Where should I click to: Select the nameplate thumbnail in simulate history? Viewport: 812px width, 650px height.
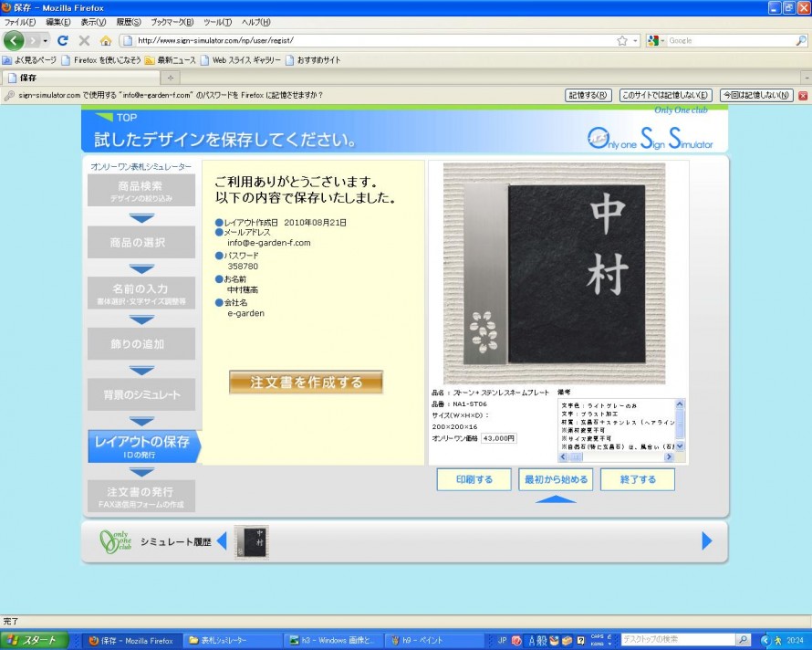point(251,540)
